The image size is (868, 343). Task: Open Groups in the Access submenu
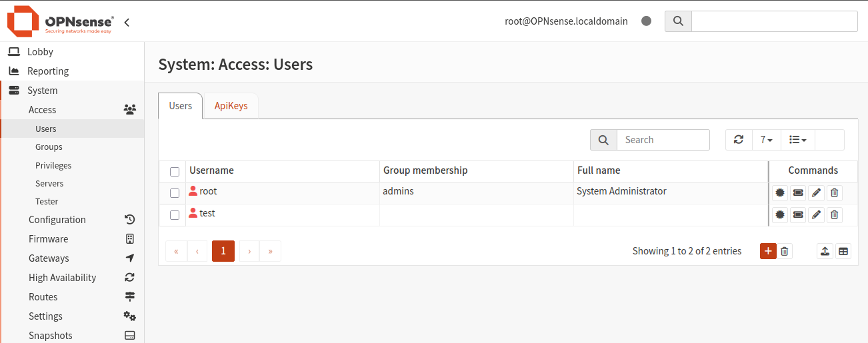pyautogui.click(x=49, y=147)
